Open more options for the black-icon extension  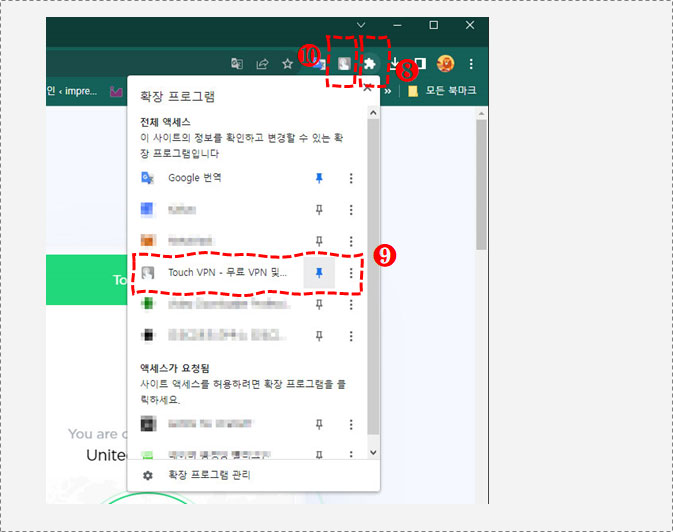351,336
